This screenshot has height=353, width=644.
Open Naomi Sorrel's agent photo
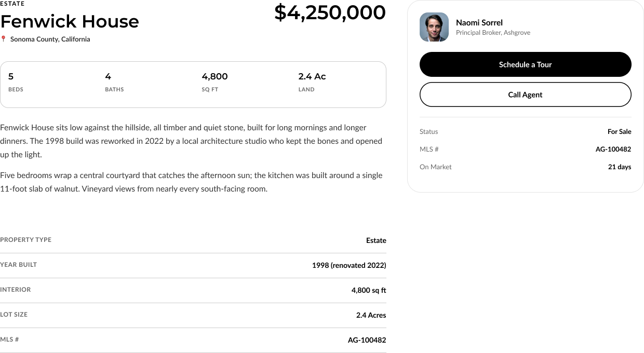(x=434, y=27)
